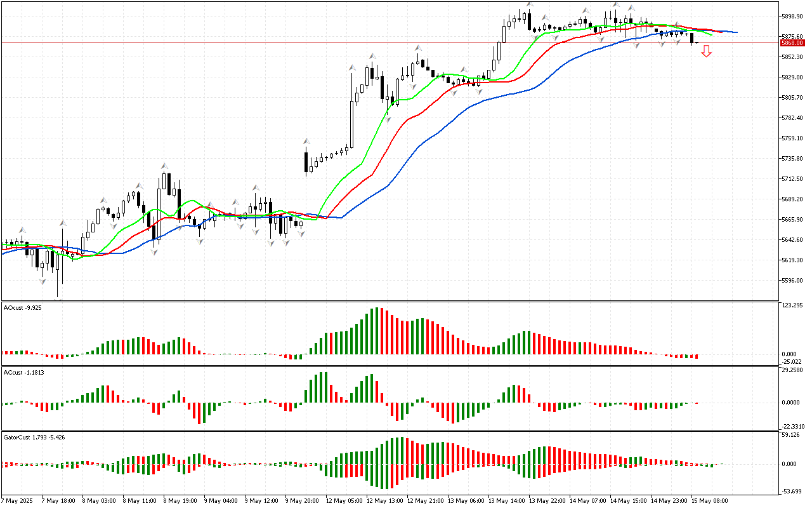Select the AOcust indicator label
The image size is (812, 508).
point(22,307)
